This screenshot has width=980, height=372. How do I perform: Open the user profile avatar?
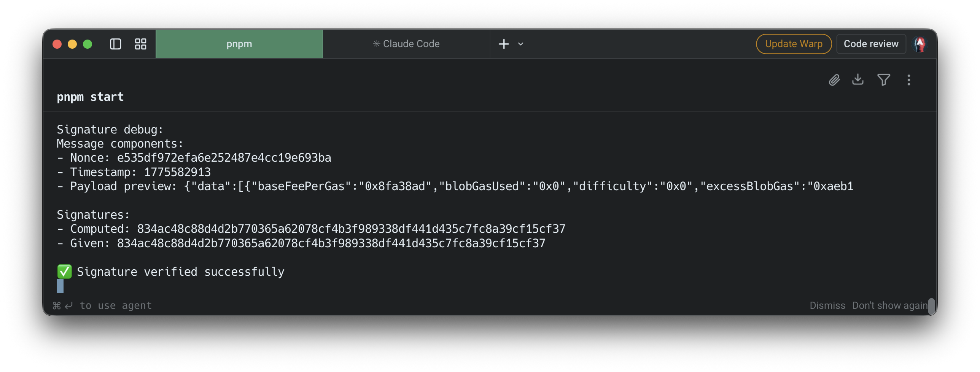[x=920, y=44]
